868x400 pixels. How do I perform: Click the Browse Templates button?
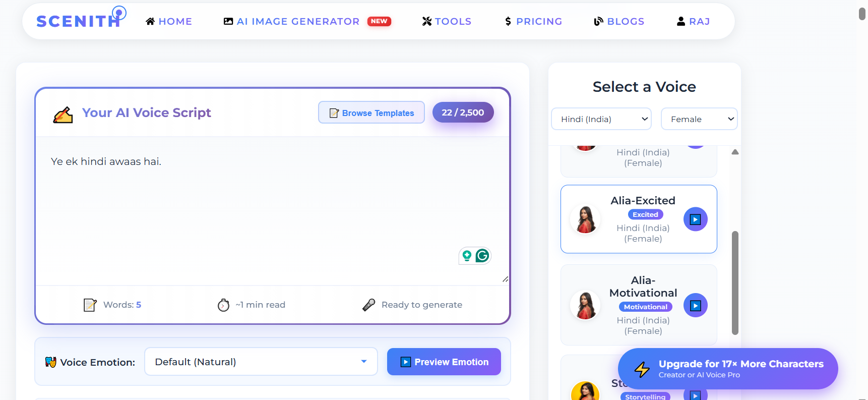tap(371, 112)
